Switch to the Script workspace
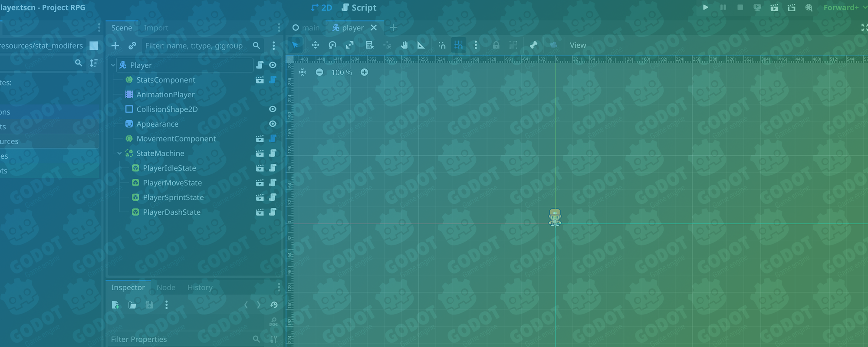The image size is (868, 347). [x=359, y=8]
